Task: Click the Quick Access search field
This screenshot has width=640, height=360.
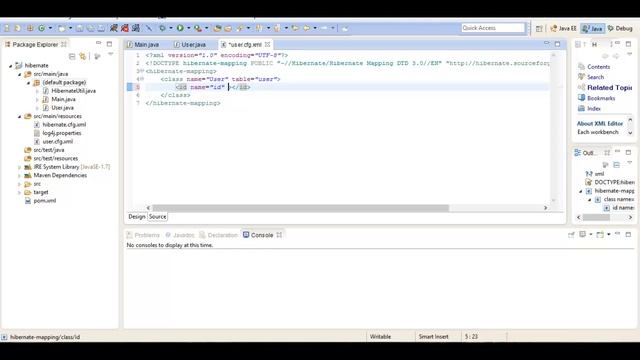Action: point(493,28)
